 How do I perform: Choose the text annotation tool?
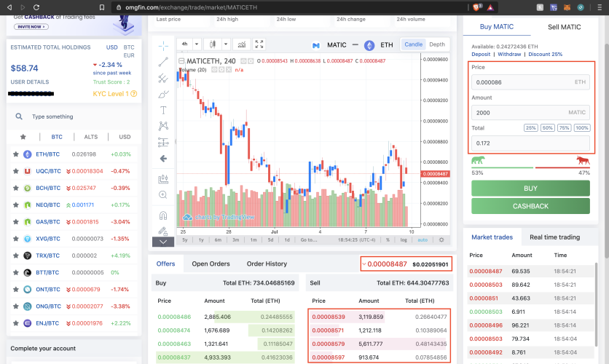pos(163,110)
